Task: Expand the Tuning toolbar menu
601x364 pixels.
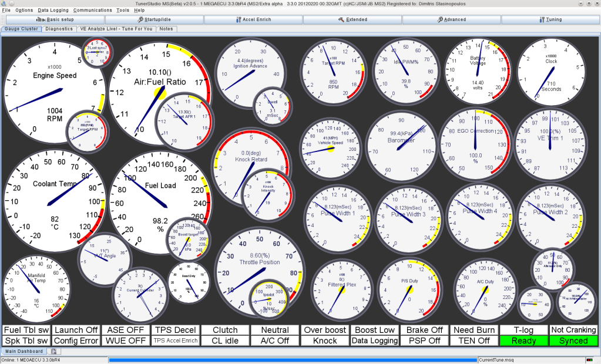Action: tap(550, 19)
